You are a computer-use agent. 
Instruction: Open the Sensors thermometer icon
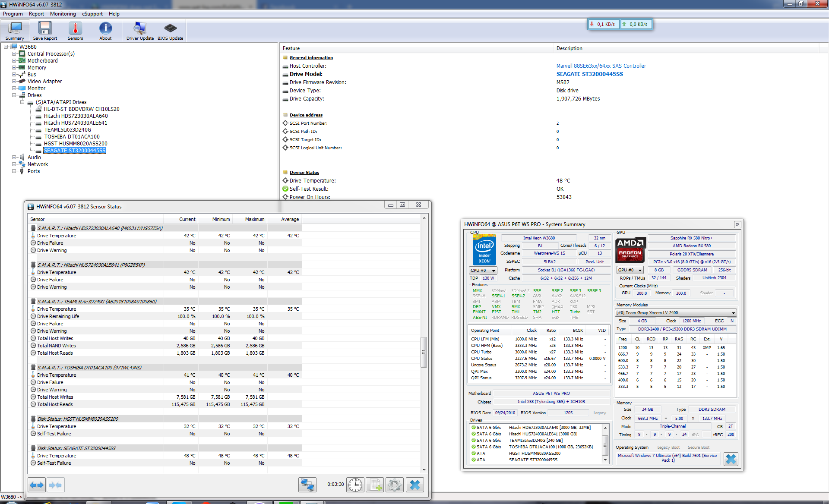[x=75, y=31]
